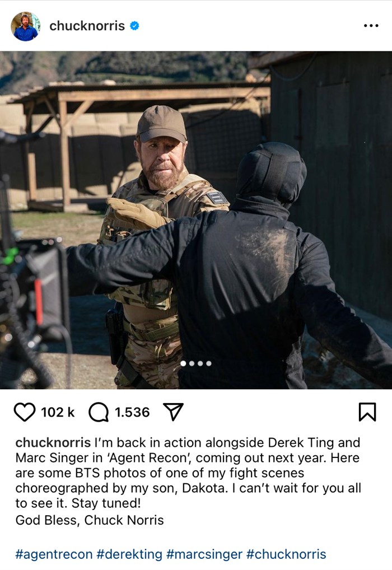
Task: Open the #agentrecon hashtag
Action: tap(54, 554)
